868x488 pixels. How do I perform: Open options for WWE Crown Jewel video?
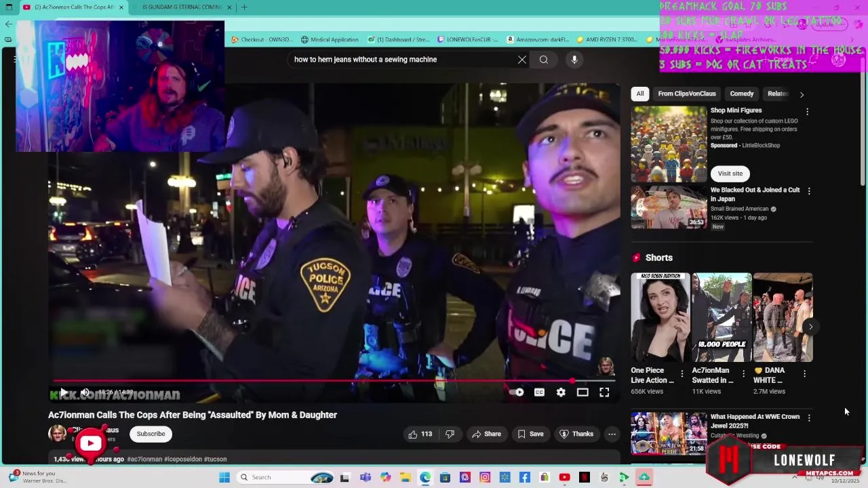809,418
